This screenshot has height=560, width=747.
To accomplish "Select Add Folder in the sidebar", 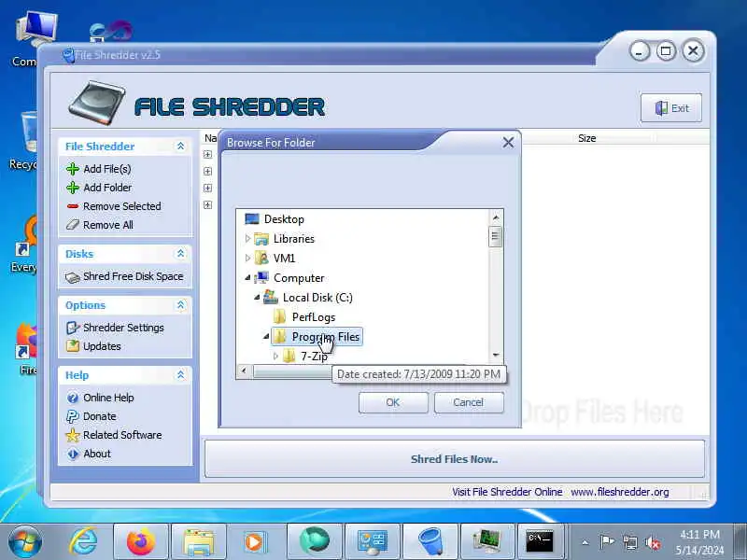I will (107, 188).
